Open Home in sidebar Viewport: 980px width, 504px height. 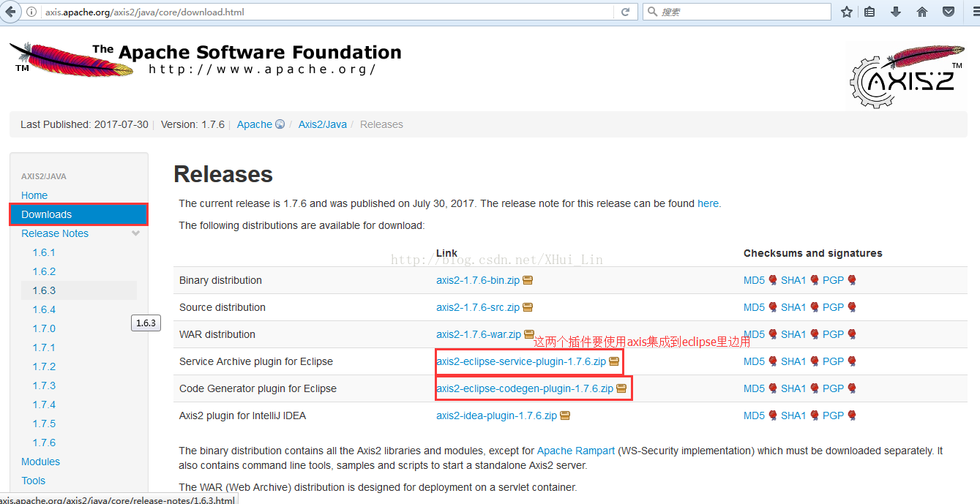pos(34,195)
